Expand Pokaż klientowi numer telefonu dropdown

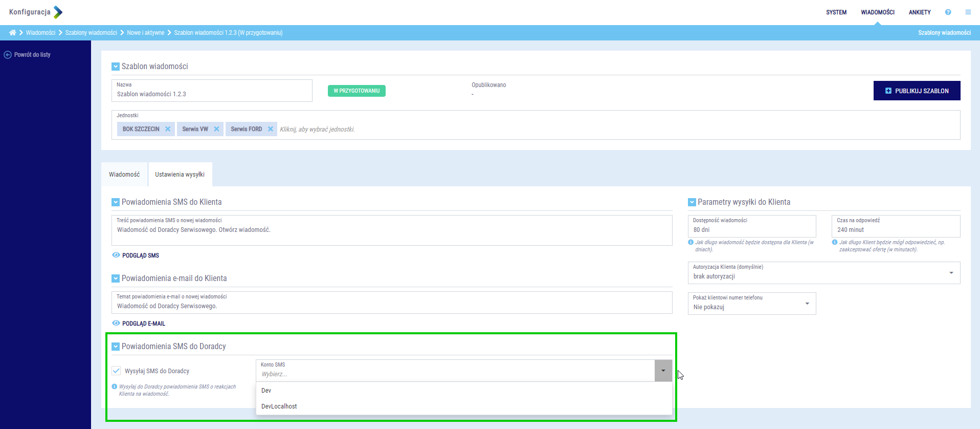tap(807, 304)
